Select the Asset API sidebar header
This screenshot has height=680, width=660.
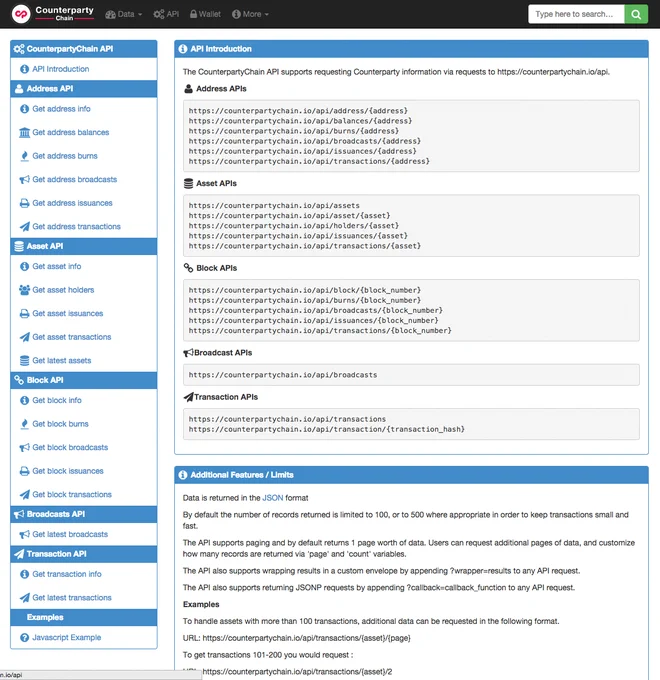(84, 246)
